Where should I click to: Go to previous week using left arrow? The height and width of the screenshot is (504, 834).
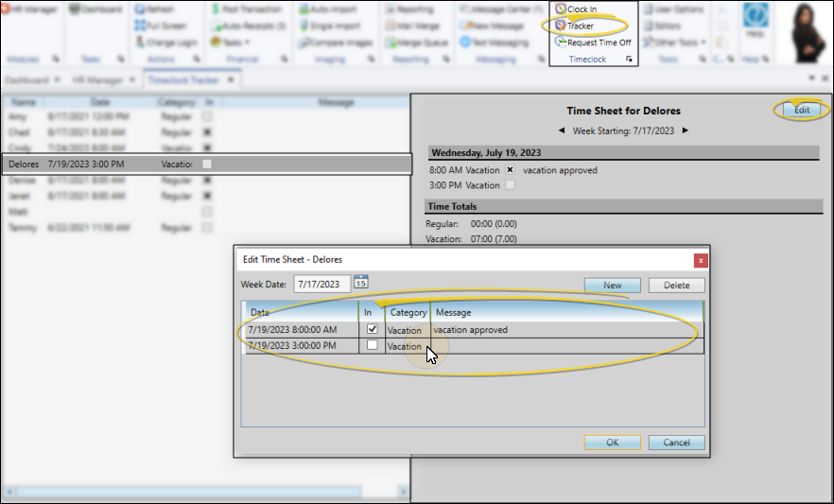point(563,130)
